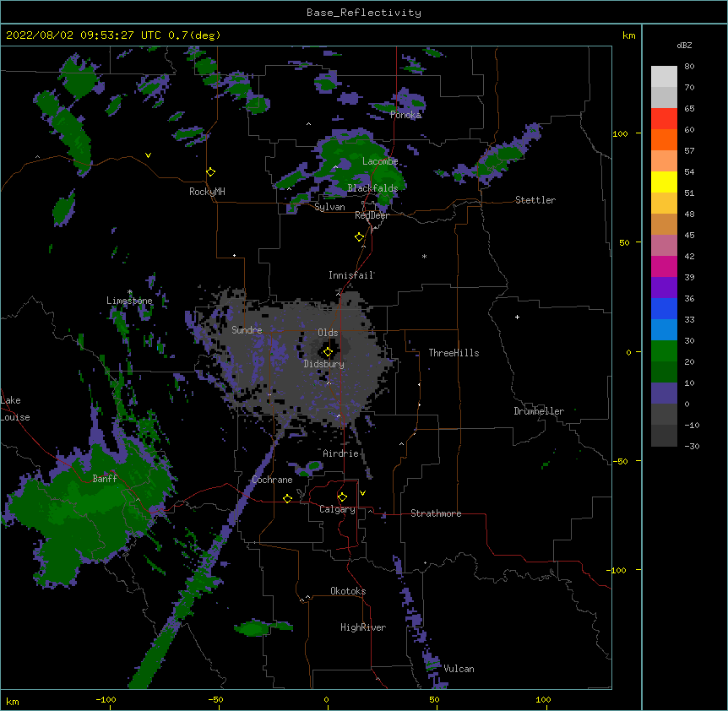
Task: Select the Banff label
Action: coord(105,479)
